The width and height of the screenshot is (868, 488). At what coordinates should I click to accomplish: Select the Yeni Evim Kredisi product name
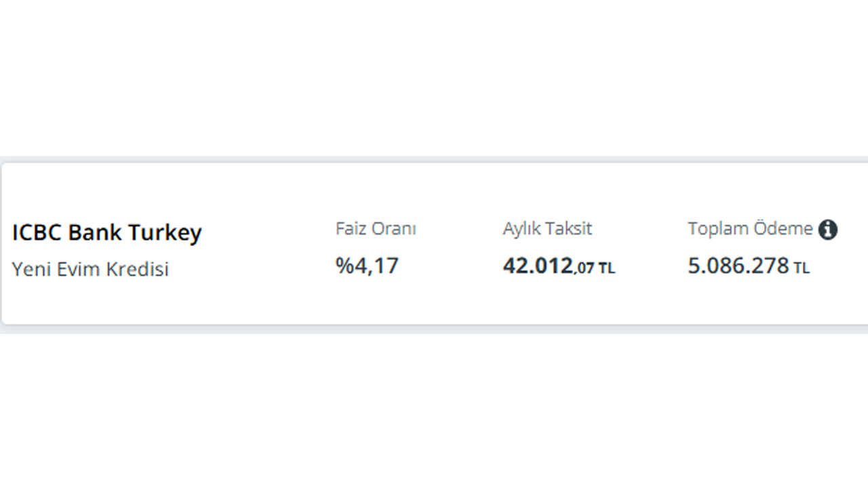tap(90, 269)
